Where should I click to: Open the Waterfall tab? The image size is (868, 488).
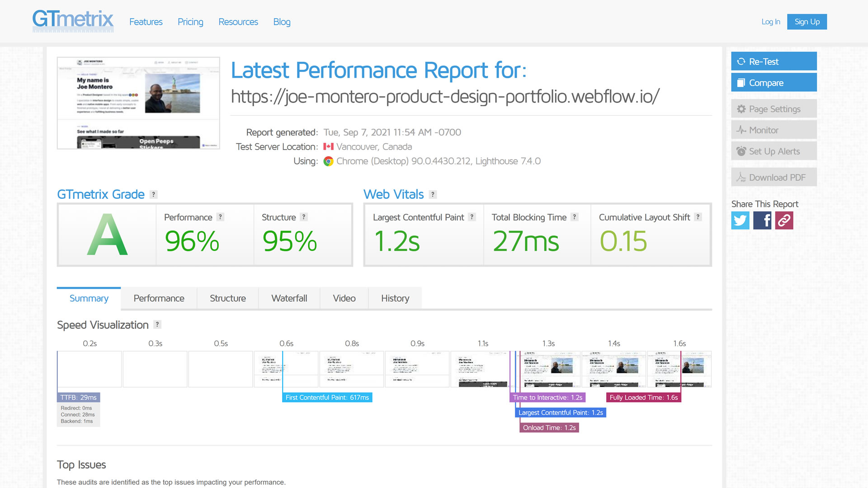pos(289,298)
